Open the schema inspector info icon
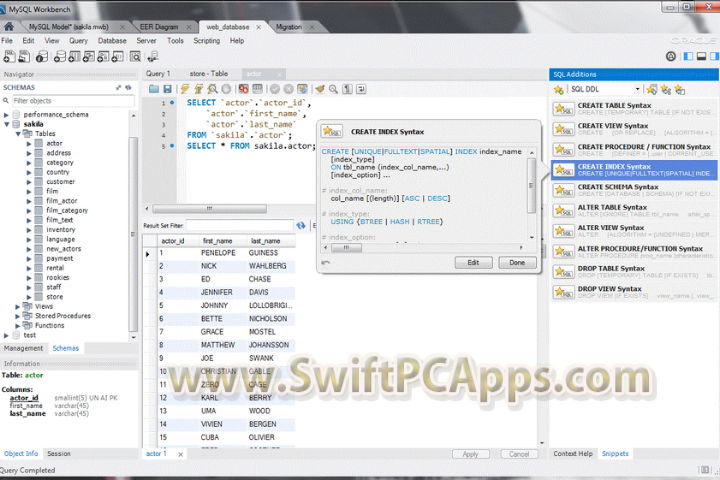The width and height of the screenshot is (720, 480). click(x=42, y=56)
